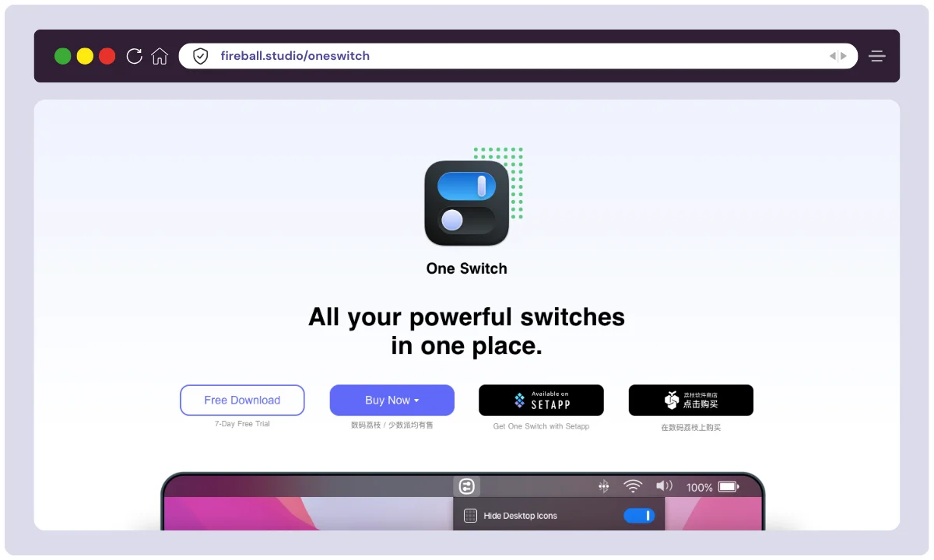The height and width of the screenshot is (560, 934).
Task: Click the battery icon in mockup menu bar
Action: pyautogui.click(x=729, y=487)
